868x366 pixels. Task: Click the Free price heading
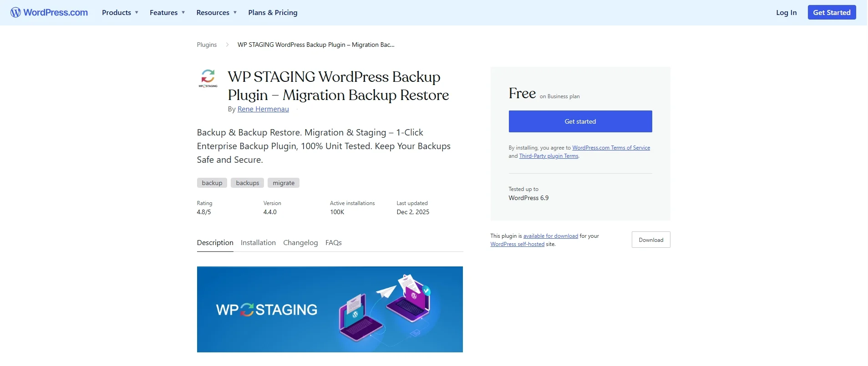522,93
